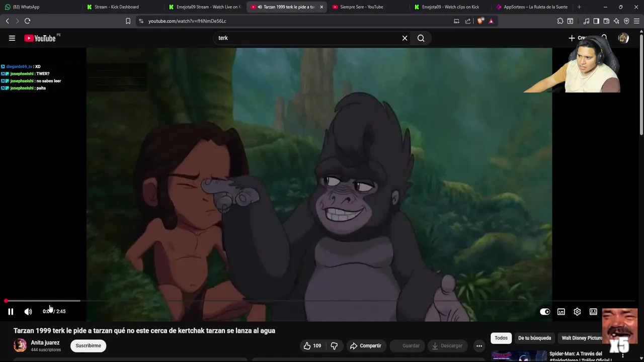Open the browser main hamburger menu
The height and width of the screenshot is (362, 644).
pos(637,21)
